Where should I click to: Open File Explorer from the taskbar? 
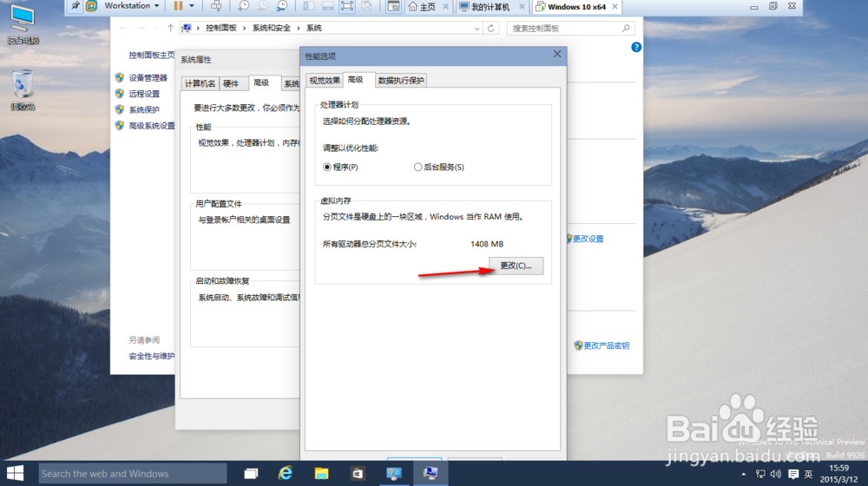[x=322, y=473]
